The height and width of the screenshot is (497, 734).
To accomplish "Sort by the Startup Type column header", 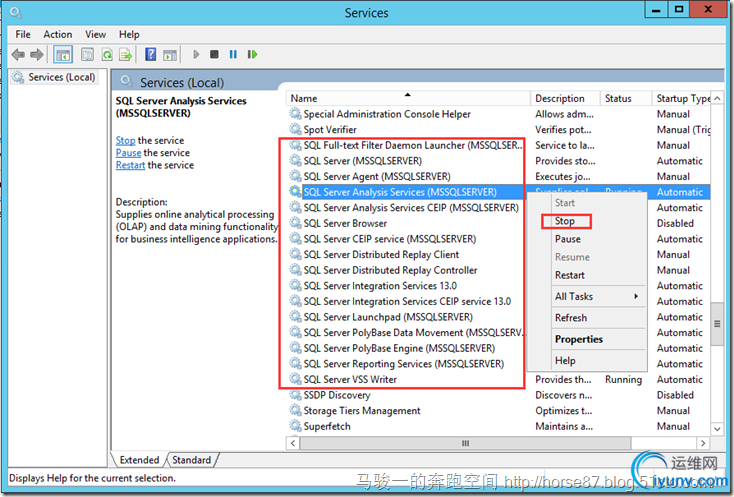I will click(x=682, y=98).
